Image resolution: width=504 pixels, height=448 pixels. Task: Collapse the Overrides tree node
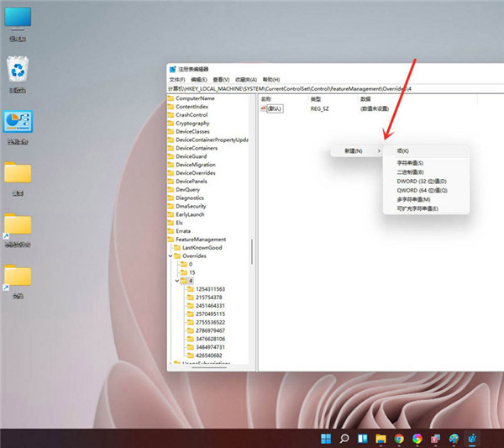pyautogui.click(x=172, y=256)
